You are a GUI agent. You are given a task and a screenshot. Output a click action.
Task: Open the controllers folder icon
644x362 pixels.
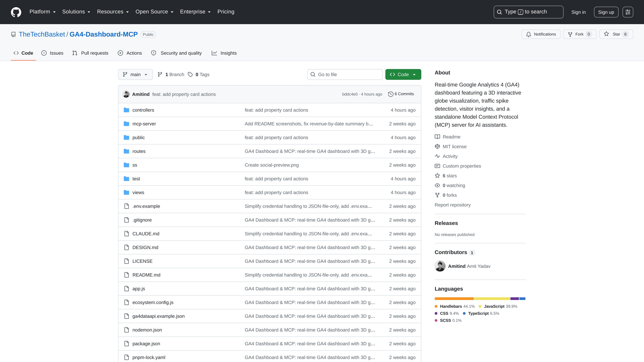pyautogui.click(x=126, y=110)
